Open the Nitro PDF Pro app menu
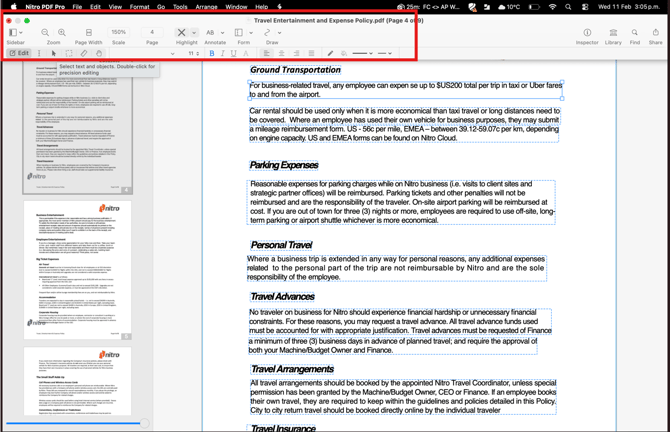Viewport: 670px width, 432px height. [45, 7]
